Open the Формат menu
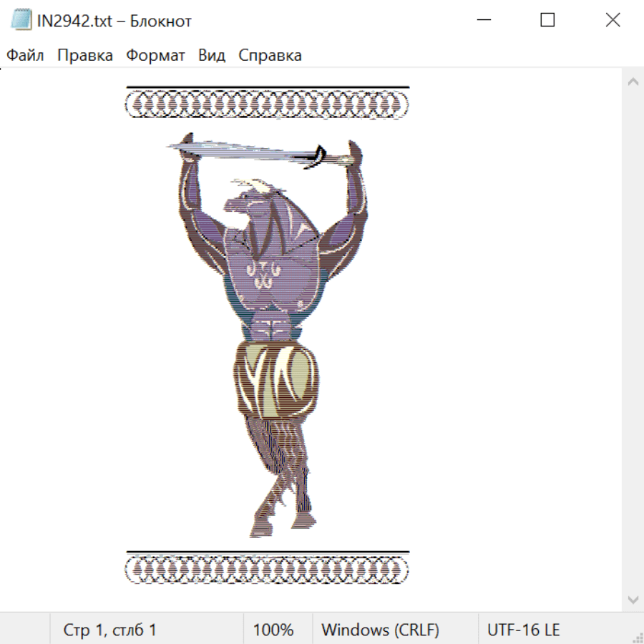The height and width of the screenshot is (644, 644). [155, 56]
